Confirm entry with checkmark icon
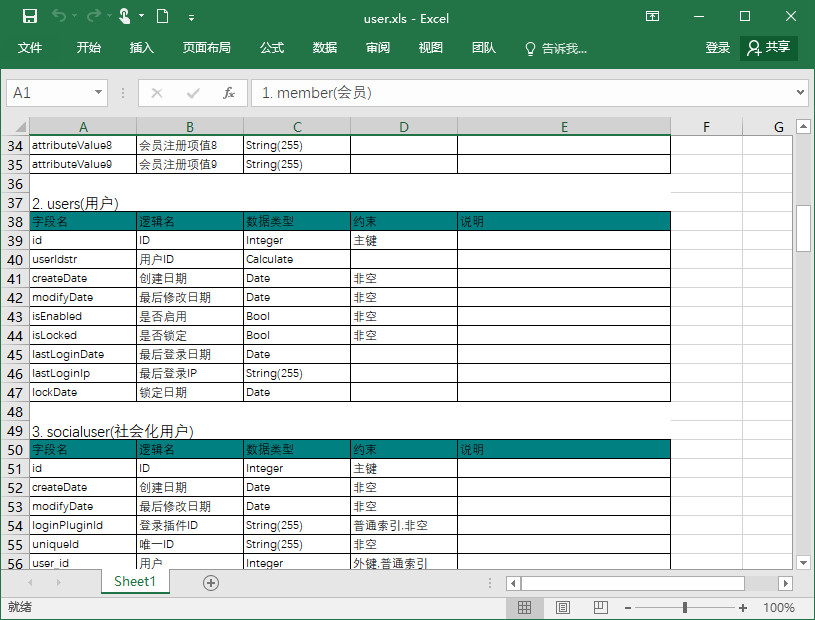Screen dimensions: 815x620 (193, 93)
